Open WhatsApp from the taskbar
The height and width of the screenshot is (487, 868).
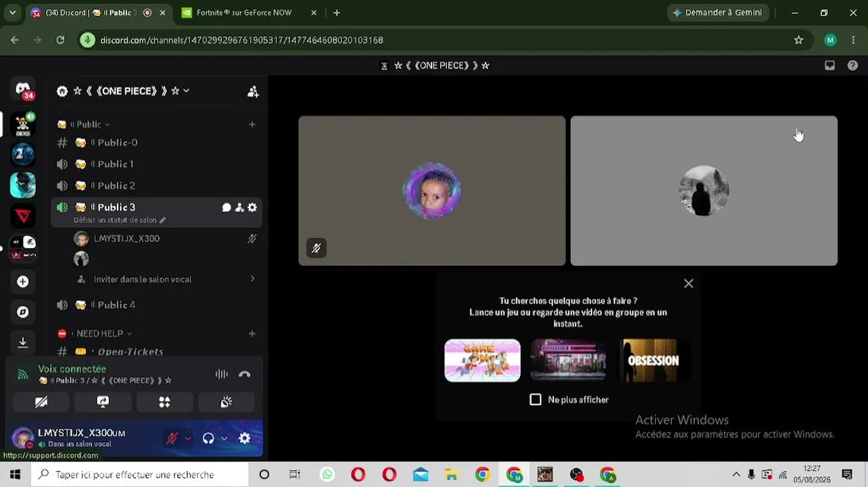[x=327, y=475]
